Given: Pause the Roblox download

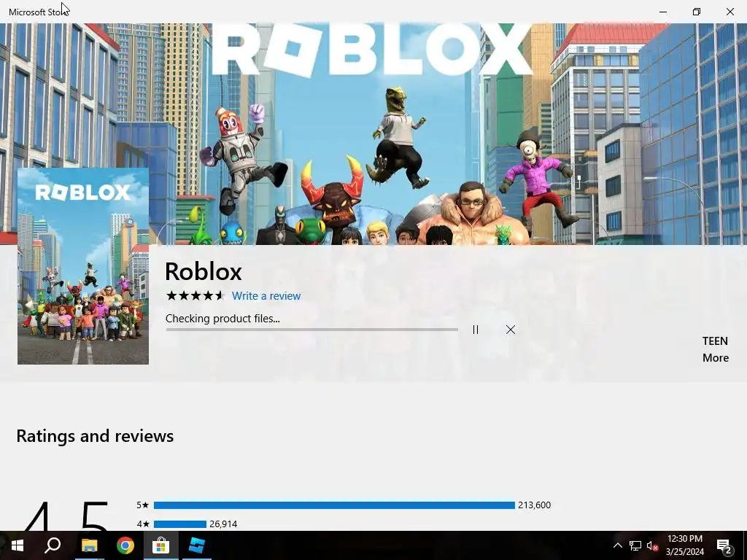Looking at the screenshot, I should click(476, 330).
